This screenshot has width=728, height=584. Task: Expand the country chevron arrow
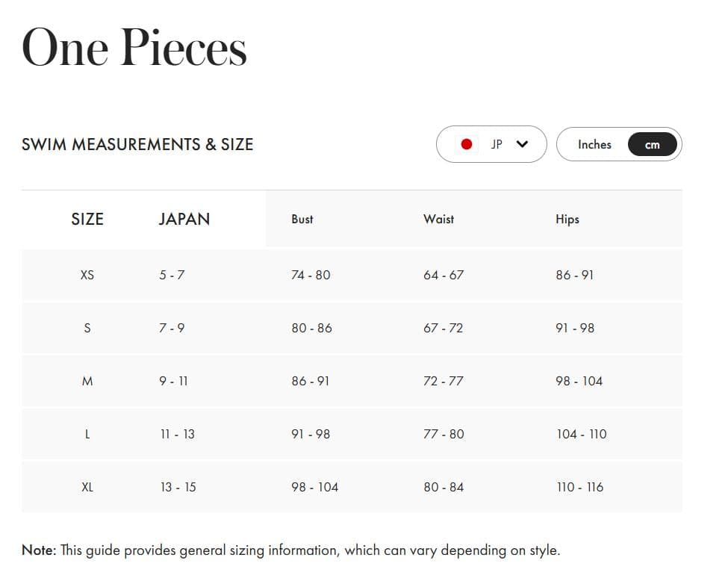[522, 145]
